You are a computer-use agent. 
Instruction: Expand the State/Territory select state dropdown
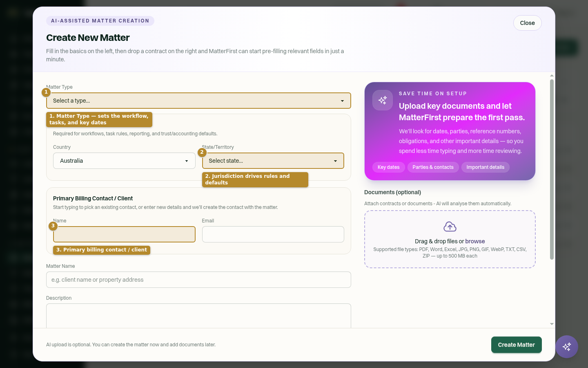273,161
